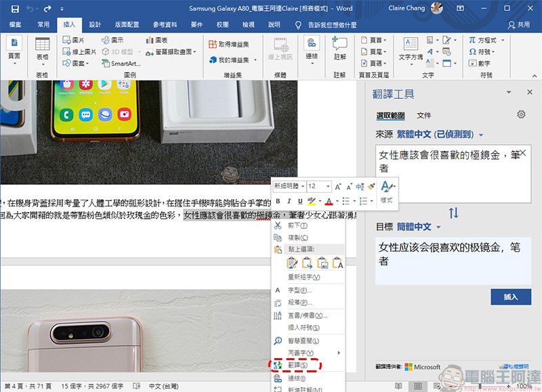Expand 我的增益集 dropdown arrow

(255, 60)
